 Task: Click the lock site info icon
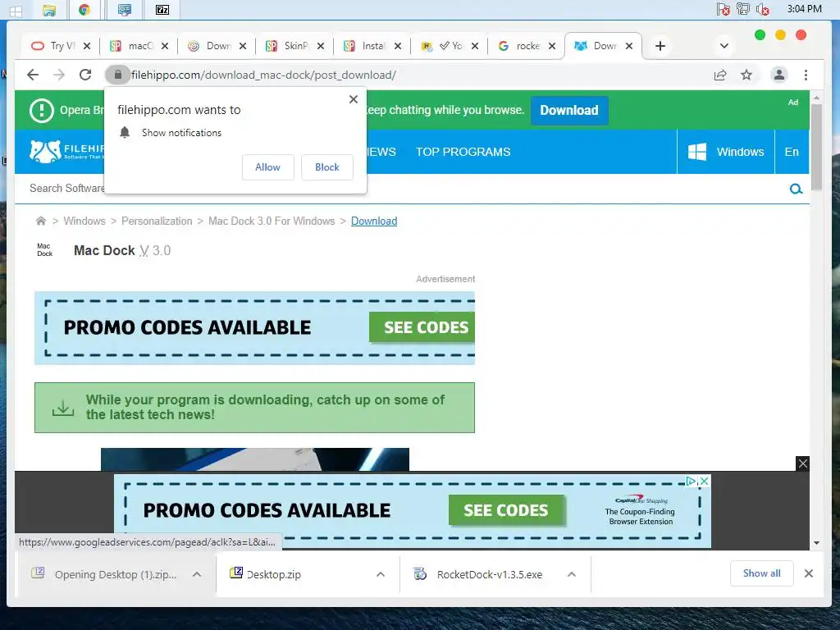(x=118, y=75)
